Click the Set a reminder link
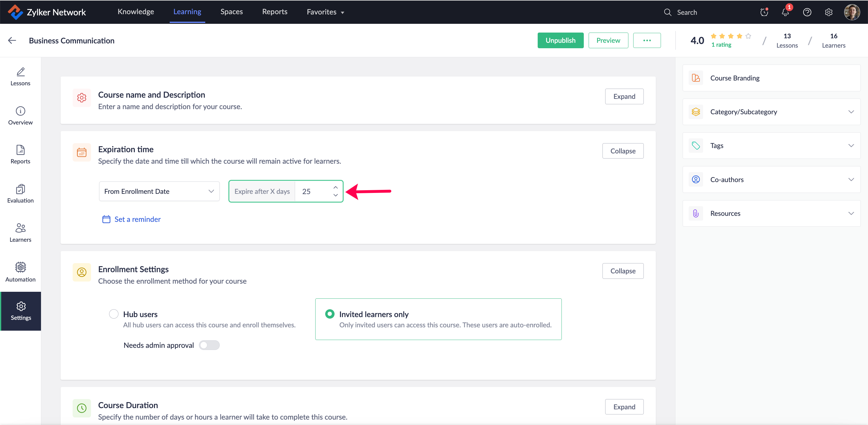868x425 pixels. pyautogui.click(x=137, y=219)
